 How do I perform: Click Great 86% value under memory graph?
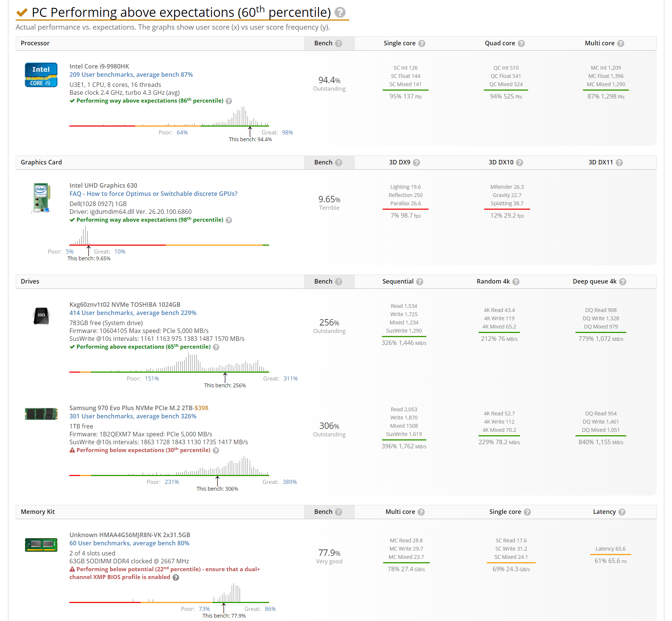270,609
